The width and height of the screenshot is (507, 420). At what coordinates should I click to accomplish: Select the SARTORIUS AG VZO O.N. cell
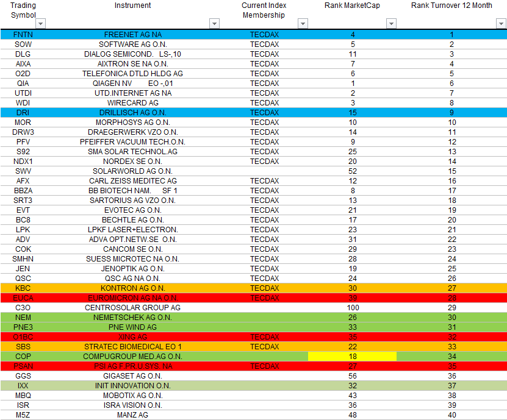pyautogui.click(x=133, y=201)
